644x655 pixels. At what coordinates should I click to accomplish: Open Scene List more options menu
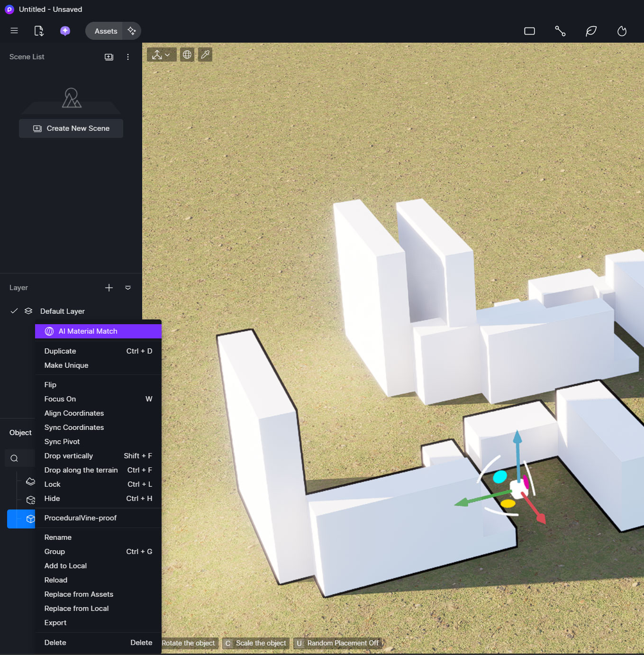click(128, 57)
